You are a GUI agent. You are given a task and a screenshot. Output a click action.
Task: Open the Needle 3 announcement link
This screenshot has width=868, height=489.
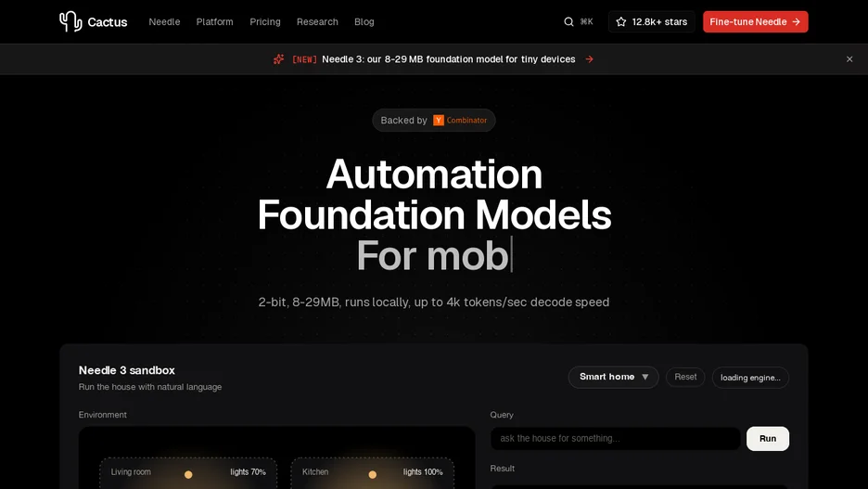[x=449, y=59]
